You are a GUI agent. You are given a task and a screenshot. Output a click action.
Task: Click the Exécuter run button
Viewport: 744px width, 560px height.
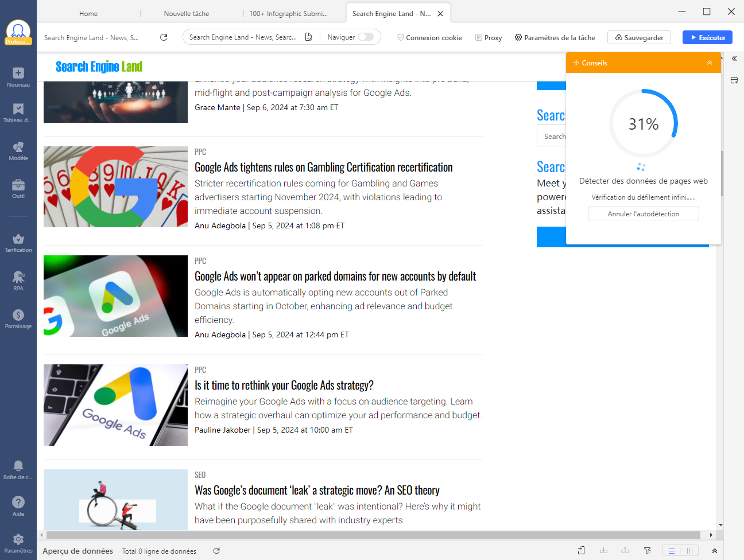point(707,37)
